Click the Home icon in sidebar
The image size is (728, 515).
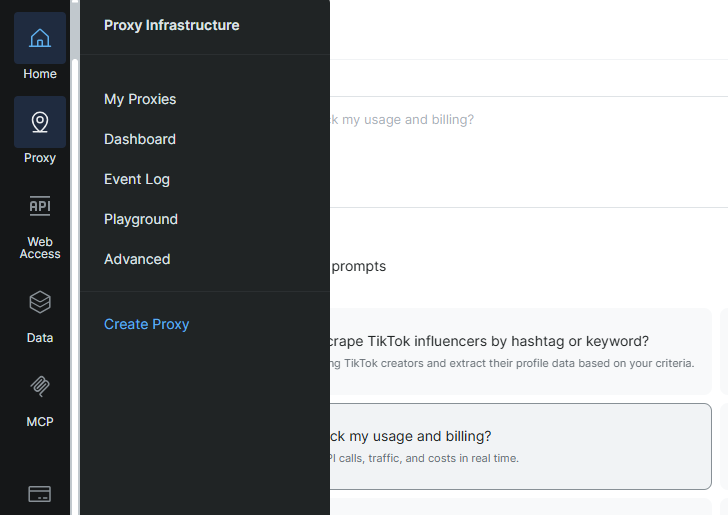coord(40,38)
